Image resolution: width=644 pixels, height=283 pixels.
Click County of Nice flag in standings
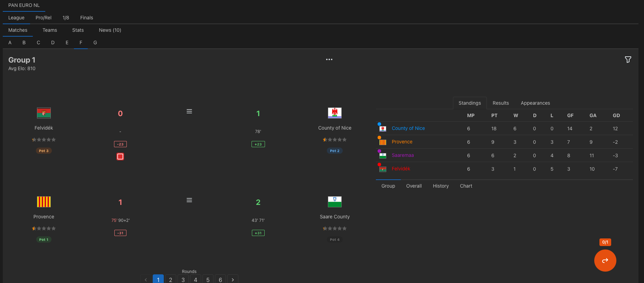click(x=383, y=129)
